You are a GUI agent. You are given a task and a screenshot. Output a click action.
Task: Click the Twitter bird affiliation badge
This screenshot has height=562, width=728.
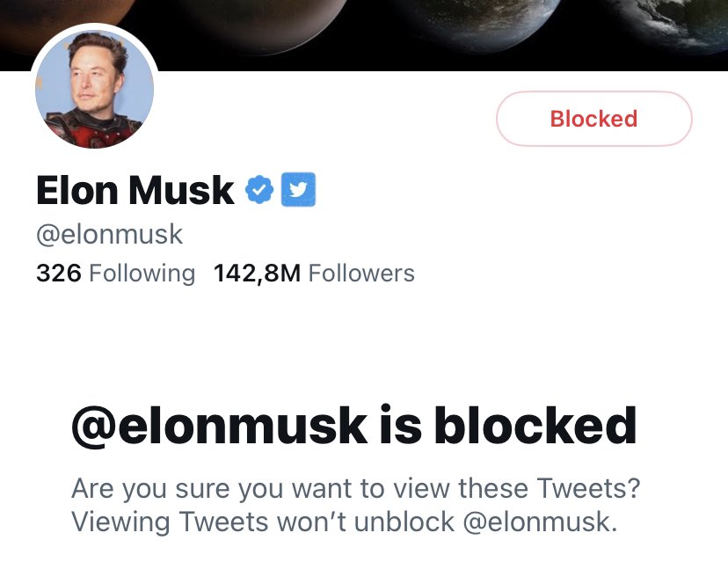(298, 190)
